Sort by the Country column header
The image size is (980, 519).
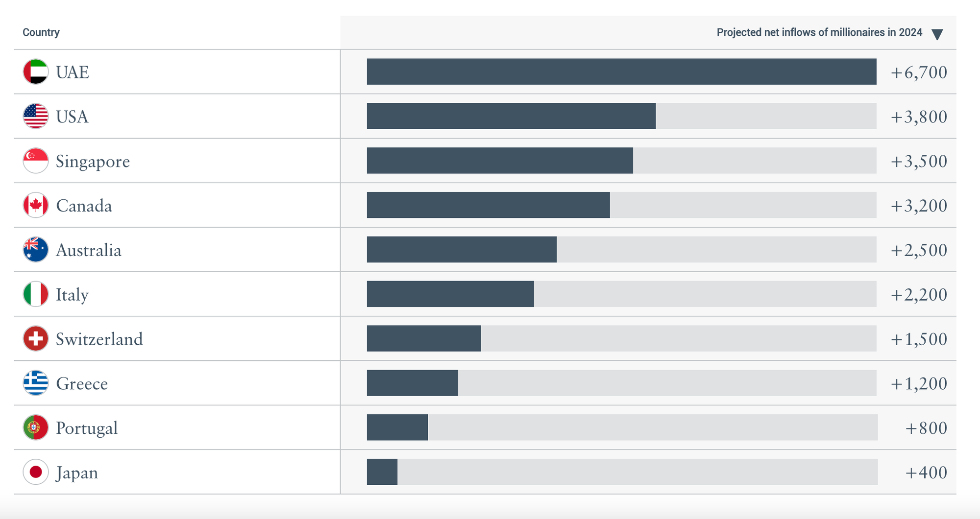point(41,32)
